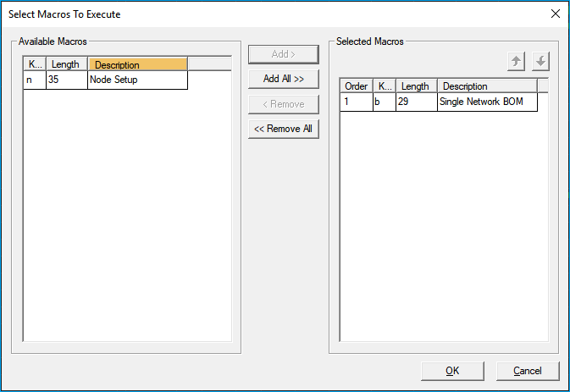Move selected macro up with arrow icon

[x=516, y=61]
